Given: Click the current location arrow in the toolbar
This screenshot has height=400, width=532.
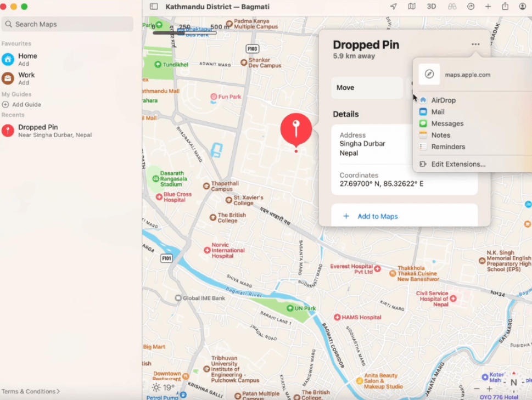Looking at the screenshot, I should coord(393,7).
